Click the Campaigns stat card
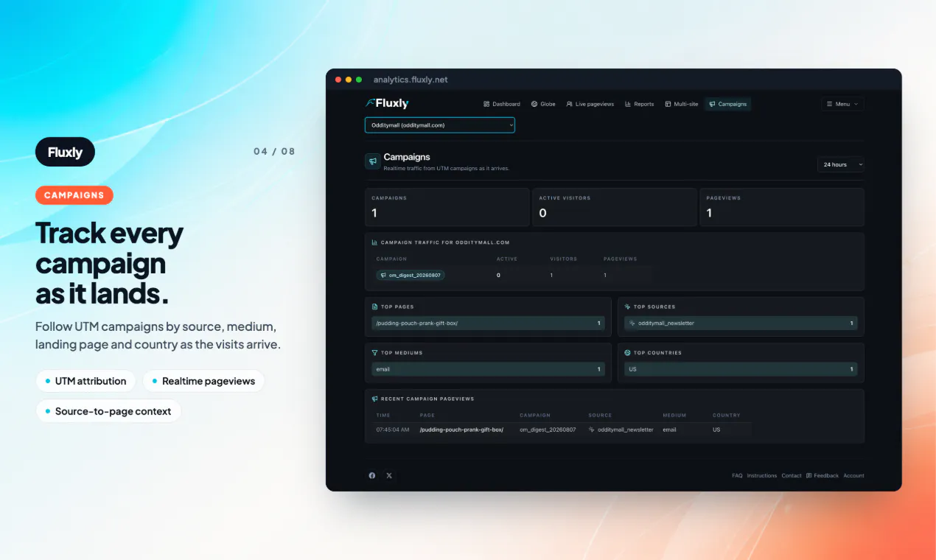 447,207
